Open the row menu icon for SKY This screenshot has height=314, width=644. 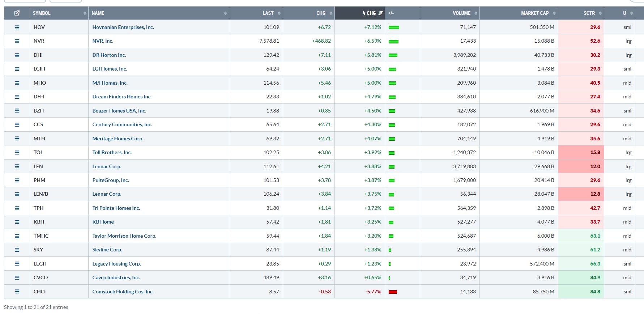pos(17,250)
